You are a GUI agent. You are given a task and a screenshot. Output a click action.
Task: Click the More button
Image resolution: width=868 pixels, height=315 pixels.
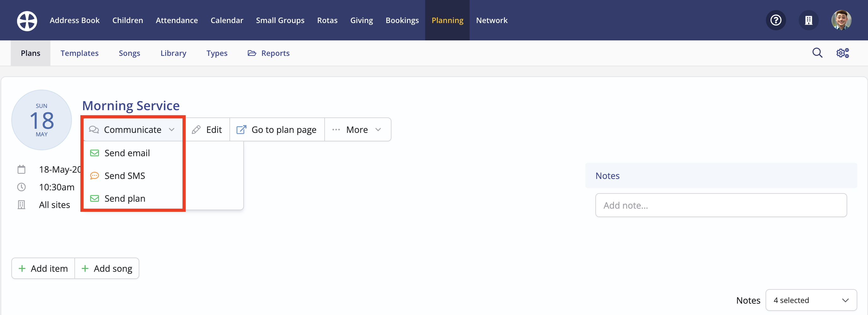tap(357, 130)
